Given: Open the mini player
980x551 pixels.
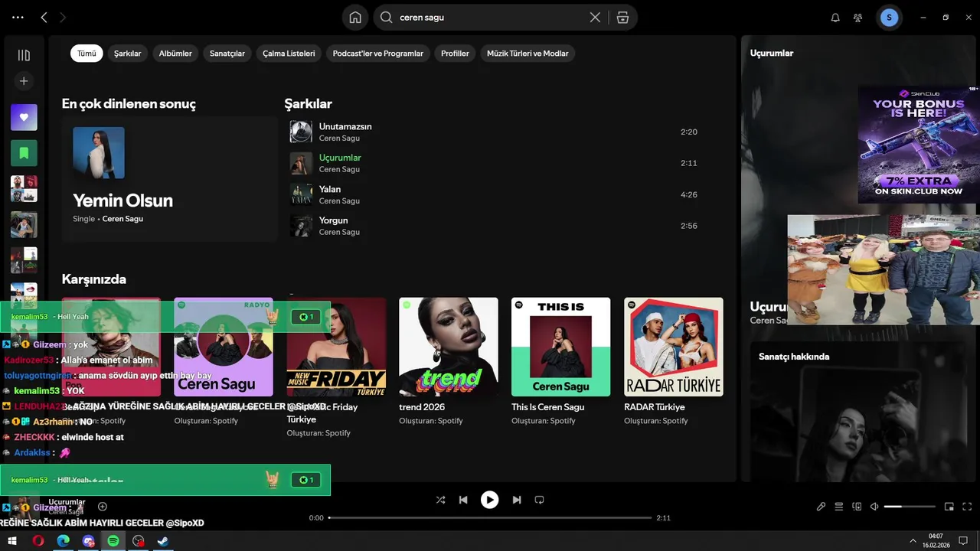Looking at the screenshot, I should pos(949,507).
